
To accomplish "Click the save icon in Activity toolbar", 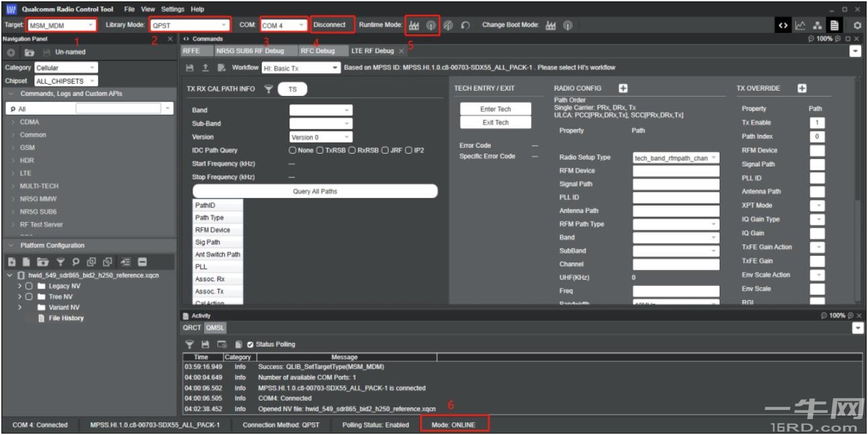I will [x=205, y=344].
